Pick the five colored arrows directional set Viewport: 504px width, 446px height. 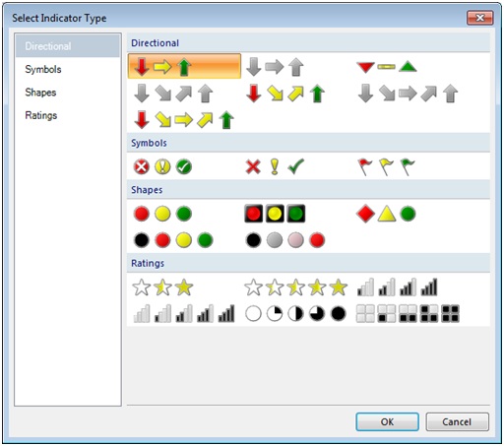pyautogui.click(x=184, y=120)
